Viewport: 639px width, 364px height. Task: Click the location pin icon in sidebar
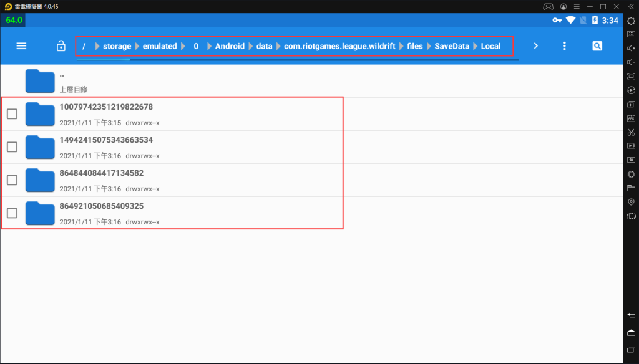[x=631, y=202]
